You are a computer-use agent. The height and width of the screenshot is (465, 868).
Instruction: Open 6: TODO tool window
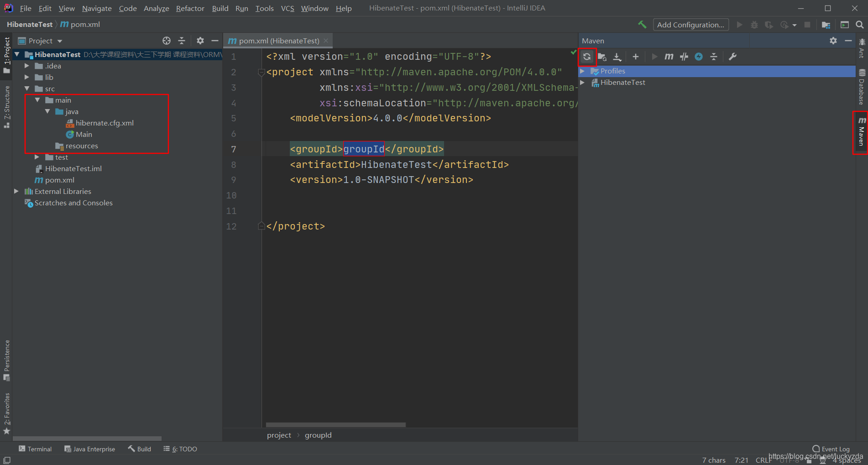(180, 449)
